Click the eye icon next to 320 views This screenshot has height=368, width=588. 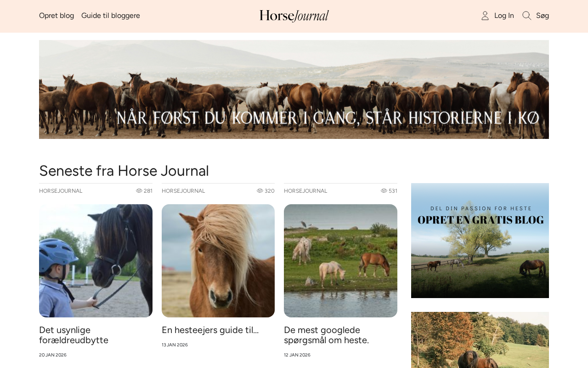coord(260,191)
